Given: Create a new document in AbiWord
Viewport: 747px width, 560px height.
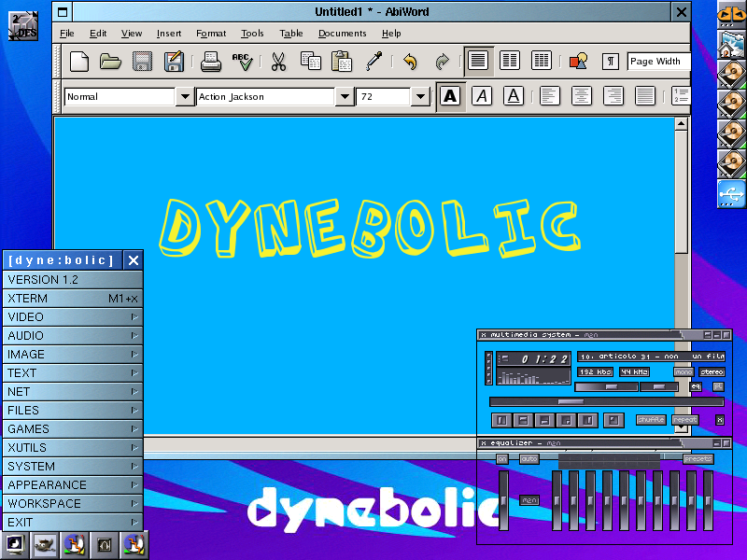Looking at the screenshot, I should 79,62.
